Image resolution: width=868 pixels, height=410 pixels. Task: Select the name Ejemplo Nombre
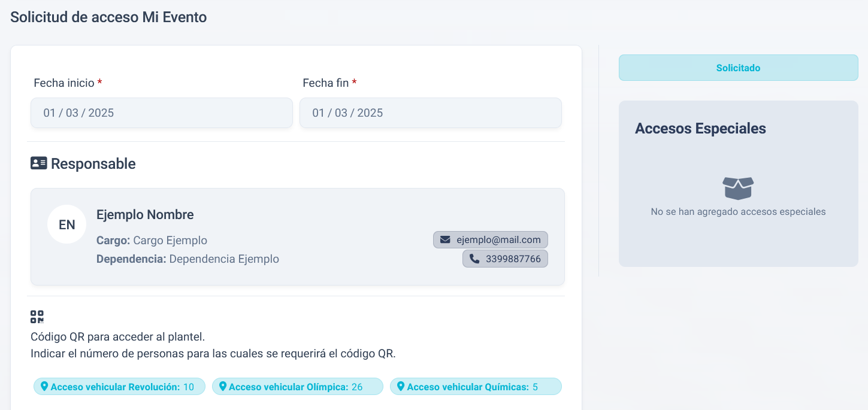pos(145,215)
